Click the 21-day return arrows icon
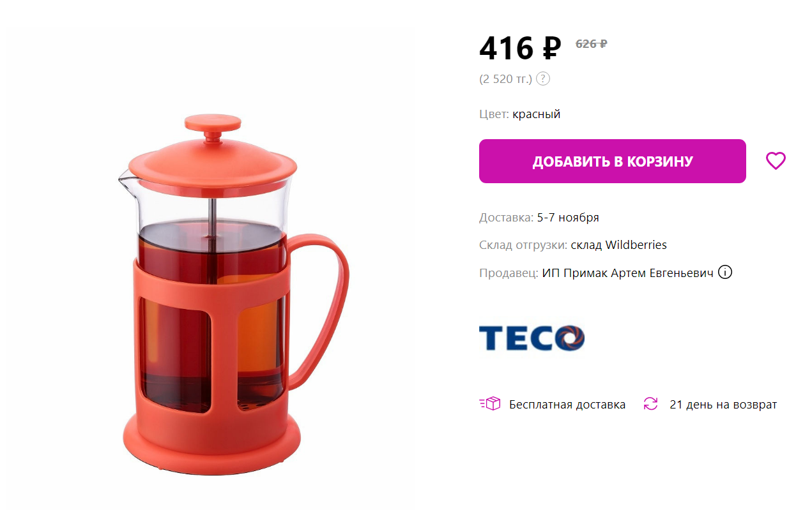Image resolution: width=812 pixels, height=510 pixels. 650,404
